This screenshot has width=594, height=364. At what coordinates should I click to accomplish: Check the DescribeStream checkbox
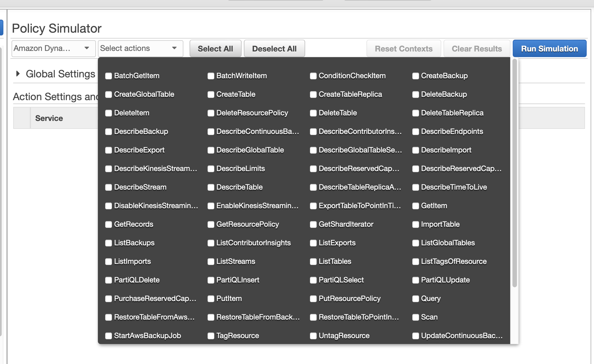click(x=109, y=187)
